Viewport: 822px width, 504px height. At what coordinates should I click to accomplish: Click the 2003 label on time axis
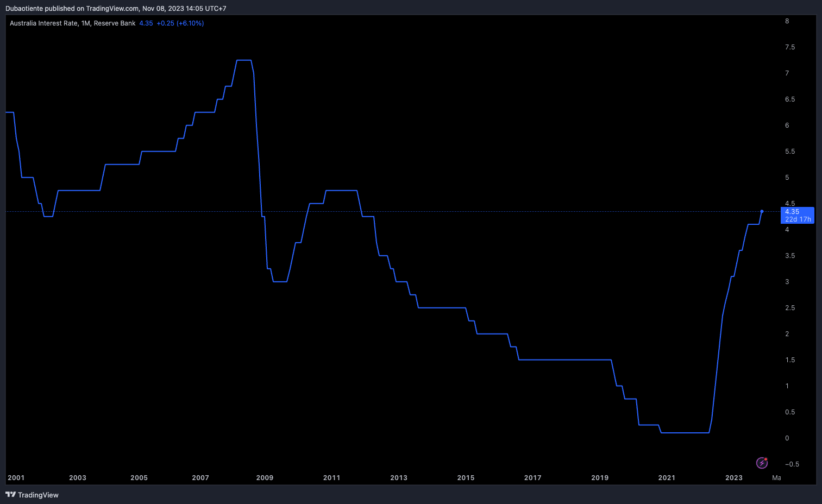78,478
